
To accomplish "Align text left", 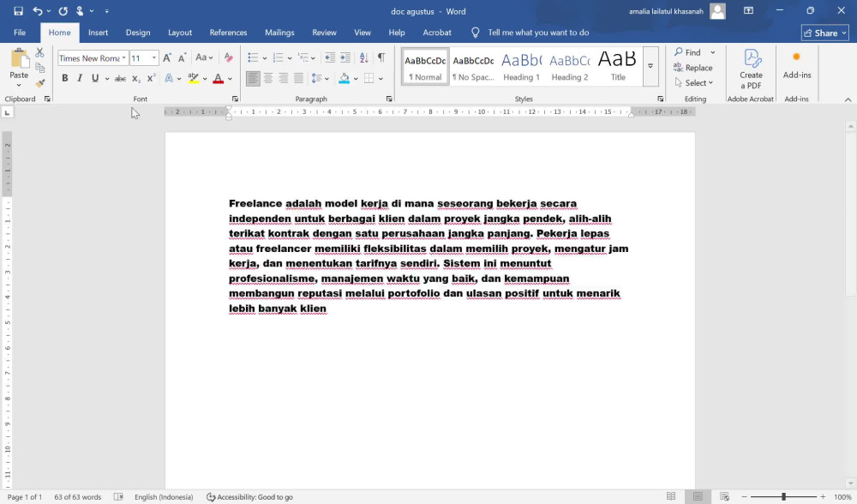I will click(x=253, y=78).
